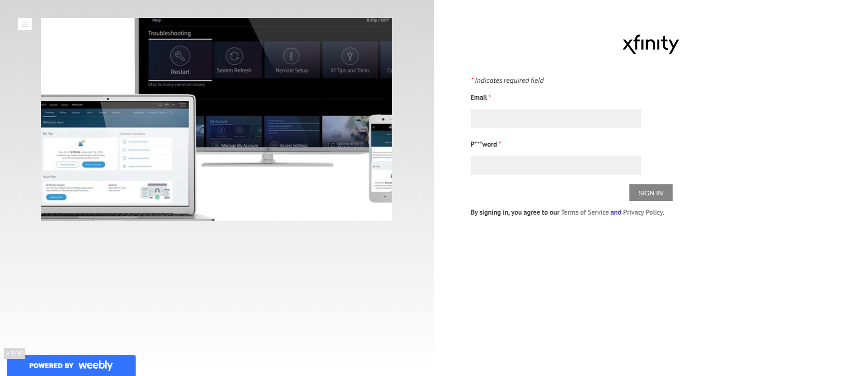
Task: Click the Email input field
Action: click(x=555, y=119)
